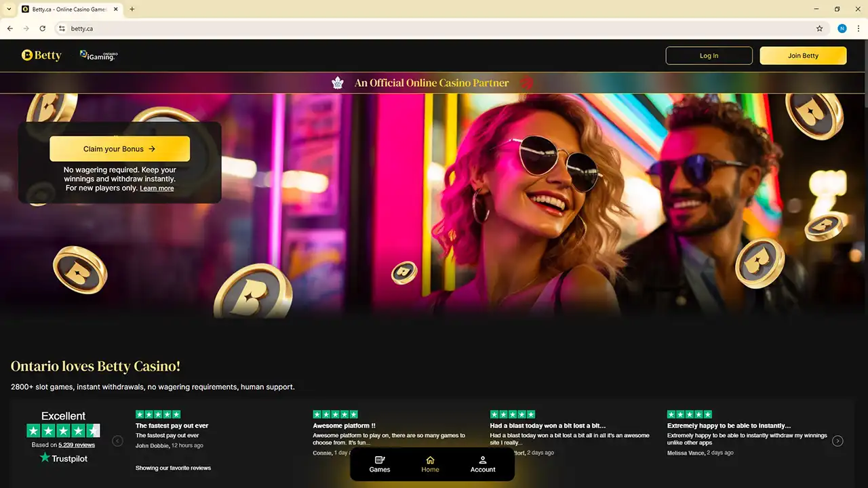Open the tab search dropdown arrow

point(8,9)
